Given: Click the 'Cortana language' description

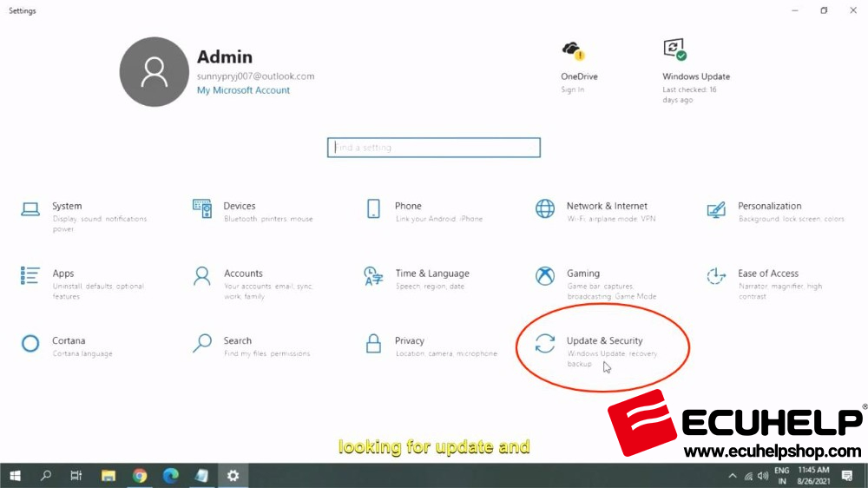Looking at the screenshot, I should click(x=82, y=353).
